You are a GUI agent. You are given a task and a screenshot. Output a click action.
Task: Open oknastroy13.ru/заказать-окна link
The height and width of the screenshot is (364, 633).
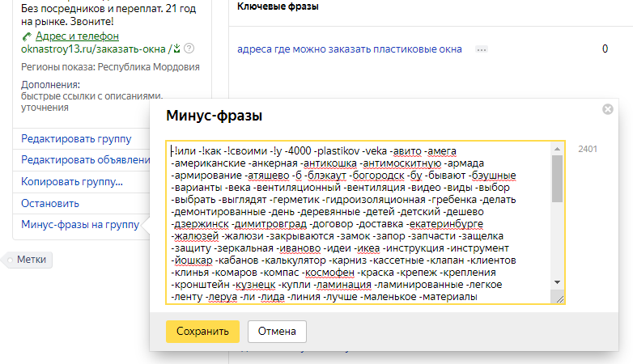point(93,49)
